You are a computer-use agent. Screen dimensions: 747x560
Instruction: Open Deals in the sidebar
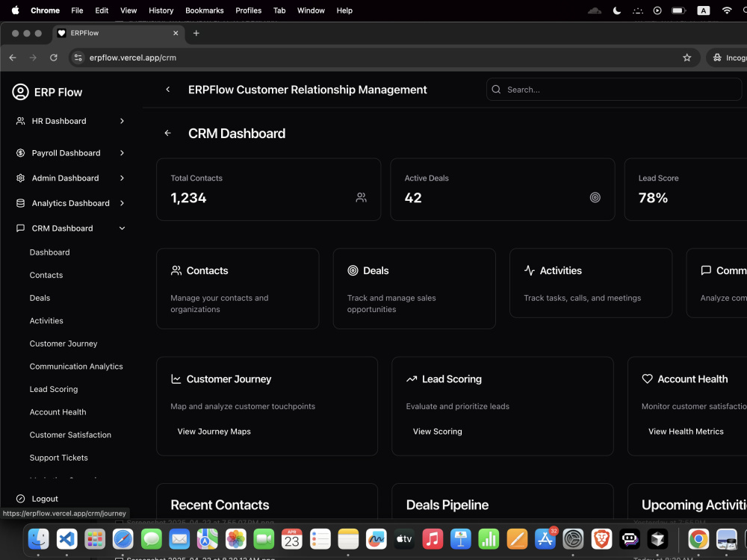click(x=40, y=298)
